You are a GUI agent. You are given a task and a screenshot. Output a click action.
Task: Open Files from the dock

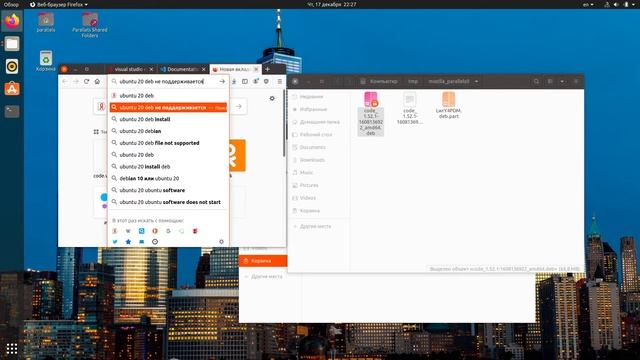[12, 44]
